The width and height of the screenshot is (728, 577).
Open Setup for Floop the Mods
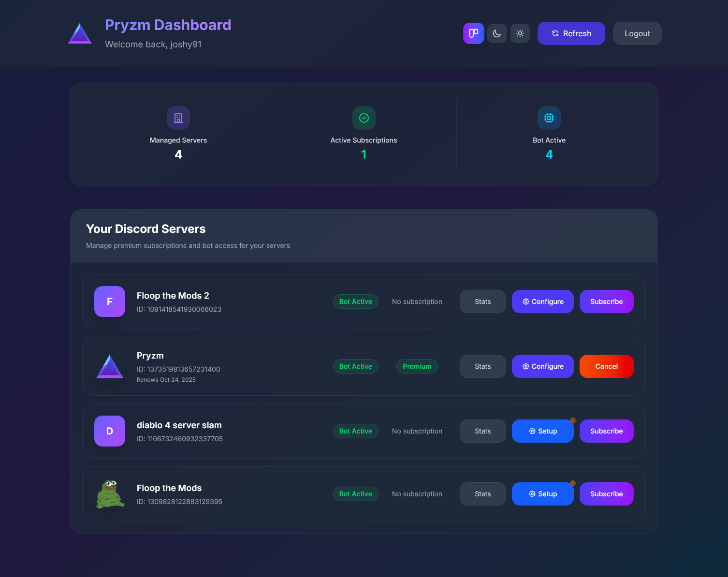(x=542, y=493)
